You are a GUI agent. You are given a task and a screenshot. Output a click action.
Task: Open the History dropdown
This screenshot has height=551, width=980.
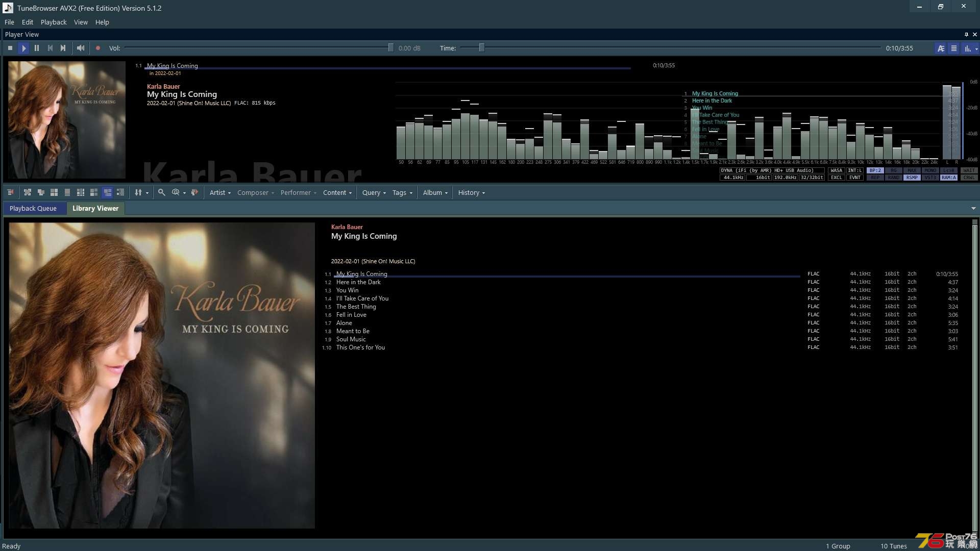[472, 192]
